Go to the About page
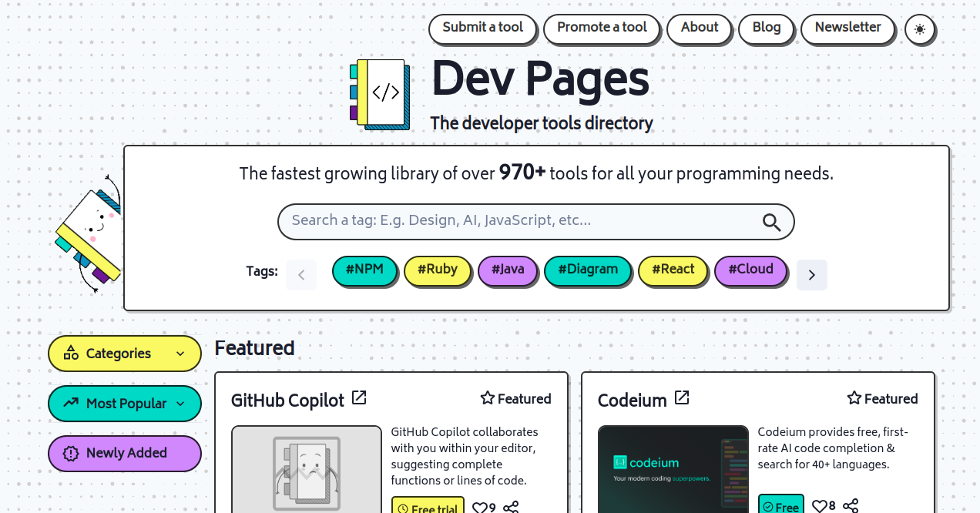Screen dimensions: 980x513 click(x=700, y=28)
